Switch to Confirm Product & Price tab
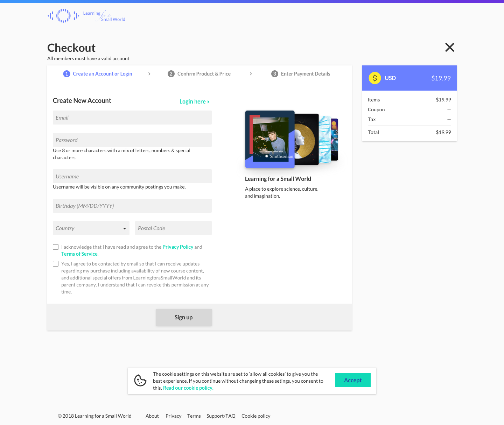Screen dimensions: 504x425 coord(199,74)
